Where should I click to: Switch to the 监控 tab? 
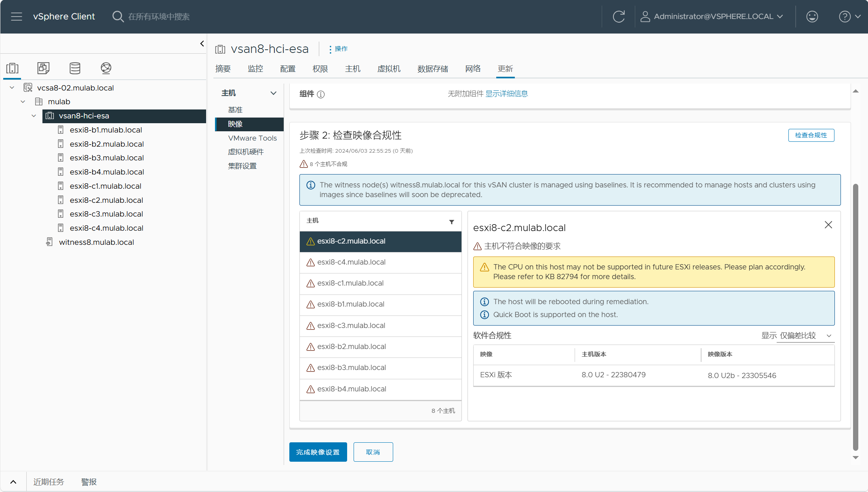[x=255, y=69]
